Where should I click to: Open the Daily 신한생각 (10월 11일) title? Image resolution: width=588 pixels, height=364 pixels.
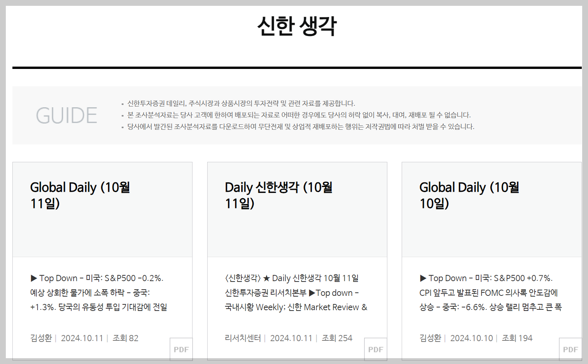click(279, 195)
